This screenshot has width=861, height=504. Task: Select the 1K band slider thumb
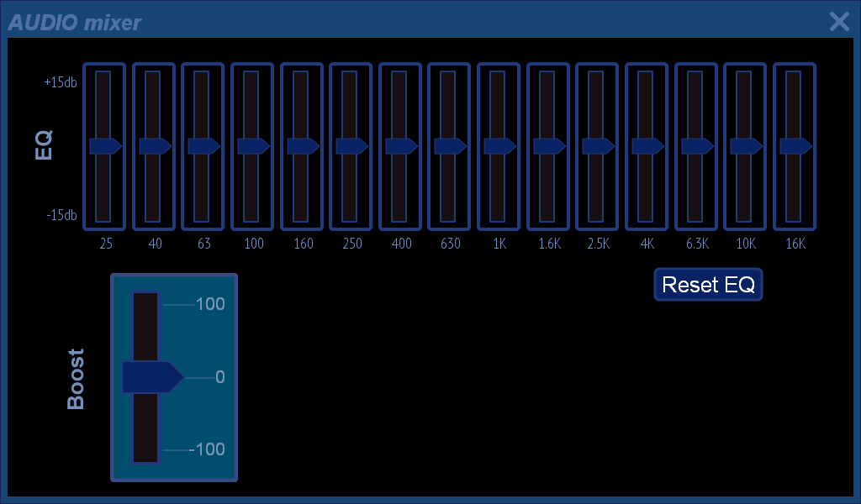tap(499, 146)
